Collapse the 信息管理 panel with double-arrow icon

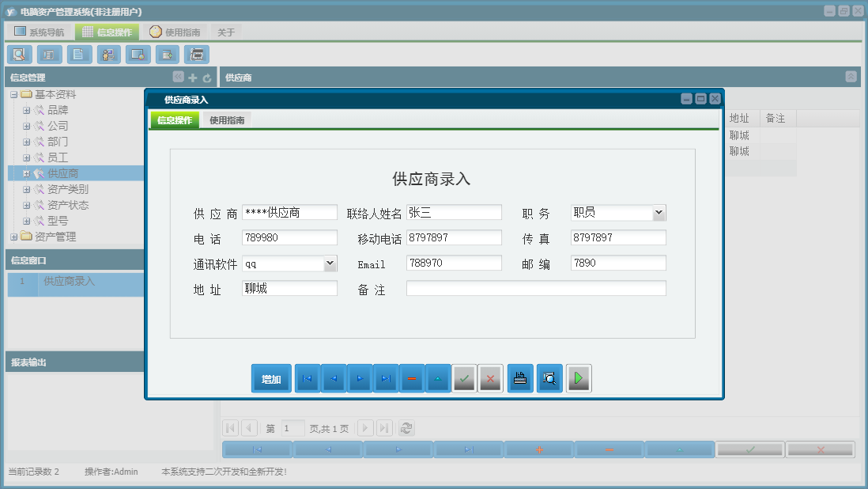coord(178,77)
